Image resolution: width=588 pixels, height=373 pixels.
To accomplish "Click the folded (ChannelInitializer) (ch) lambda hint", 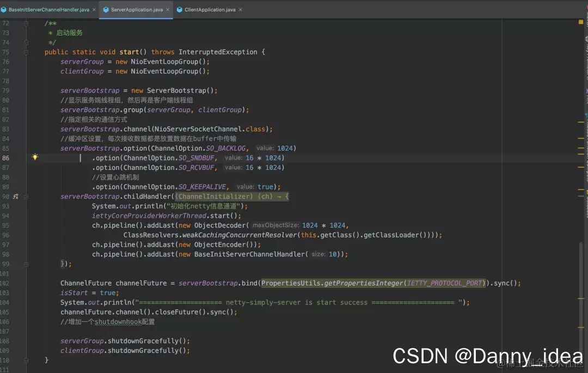I will (x=232, y=197).
